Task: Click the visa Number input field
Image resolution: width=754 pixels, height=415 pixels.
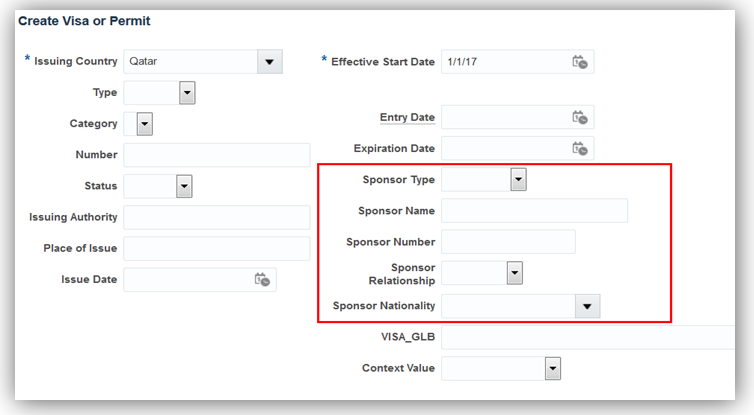Action: [x=216, y=155]
